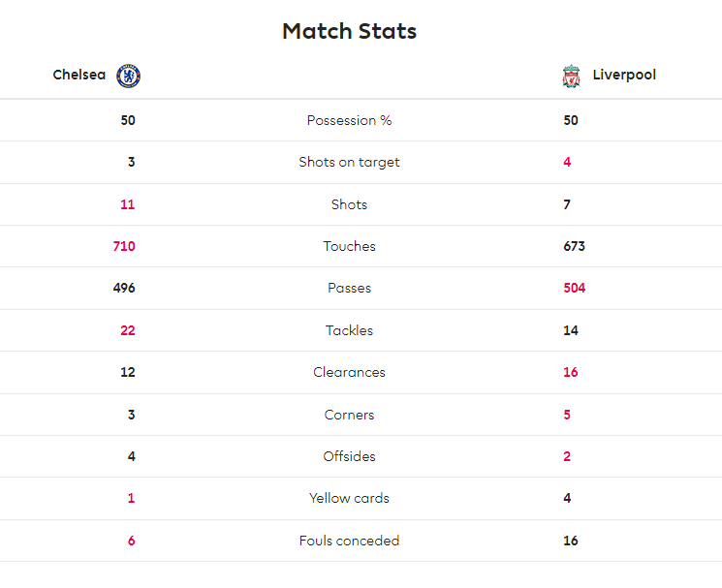The image size is (722, 588).
Task: Select the Offsides stat label
Action: pyautogui.click(x=349, y=456)
